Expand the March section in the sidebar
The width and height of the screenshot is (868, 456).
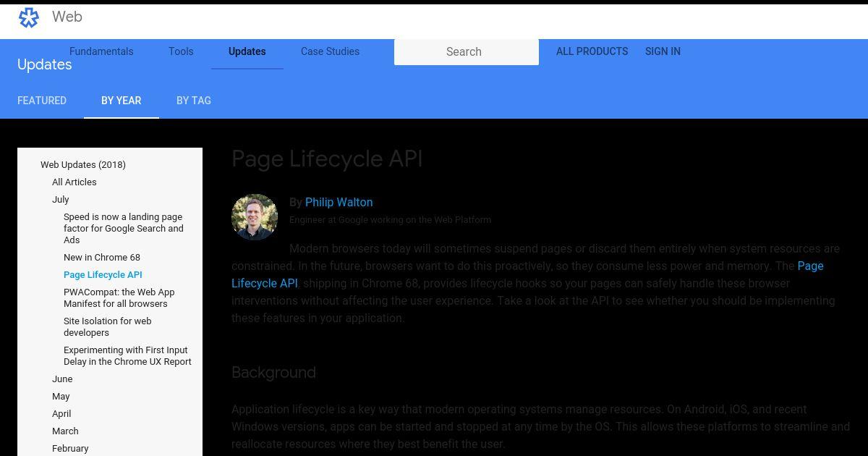coord(65,431)
